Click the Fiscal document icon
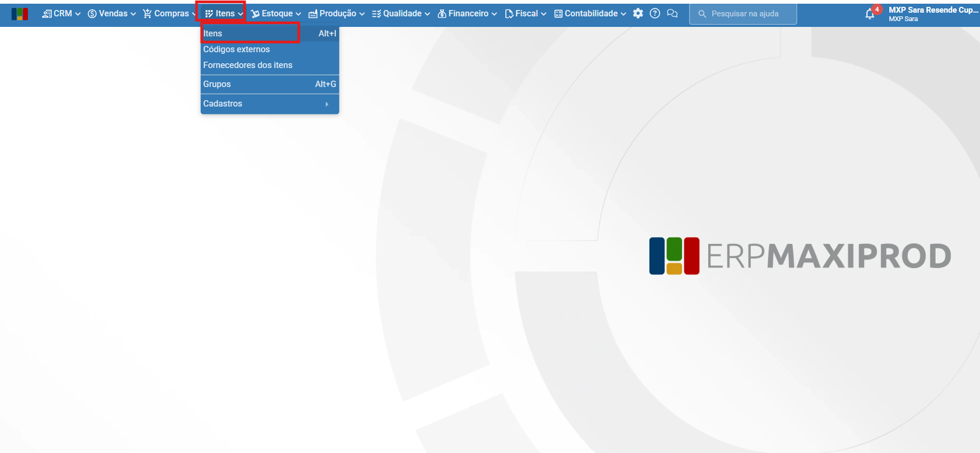The width and height of the screenshot is (980, 453). (x=509, y=14)
